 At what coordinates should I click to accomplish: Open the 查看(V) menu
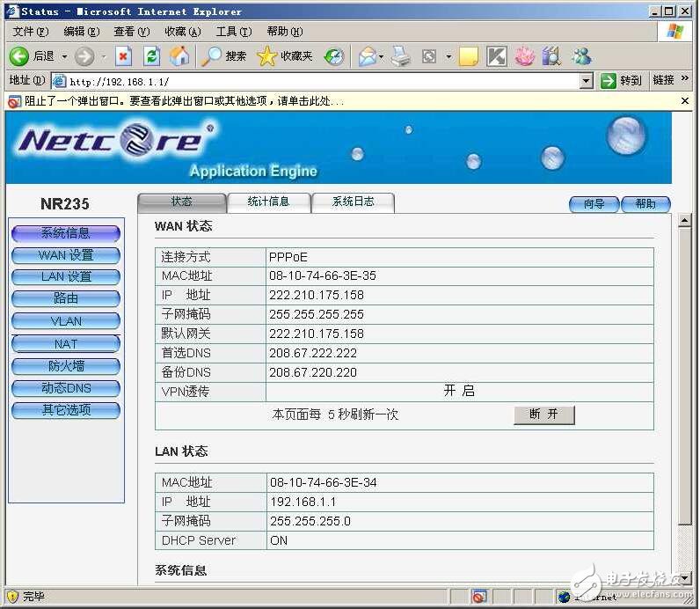132,32
